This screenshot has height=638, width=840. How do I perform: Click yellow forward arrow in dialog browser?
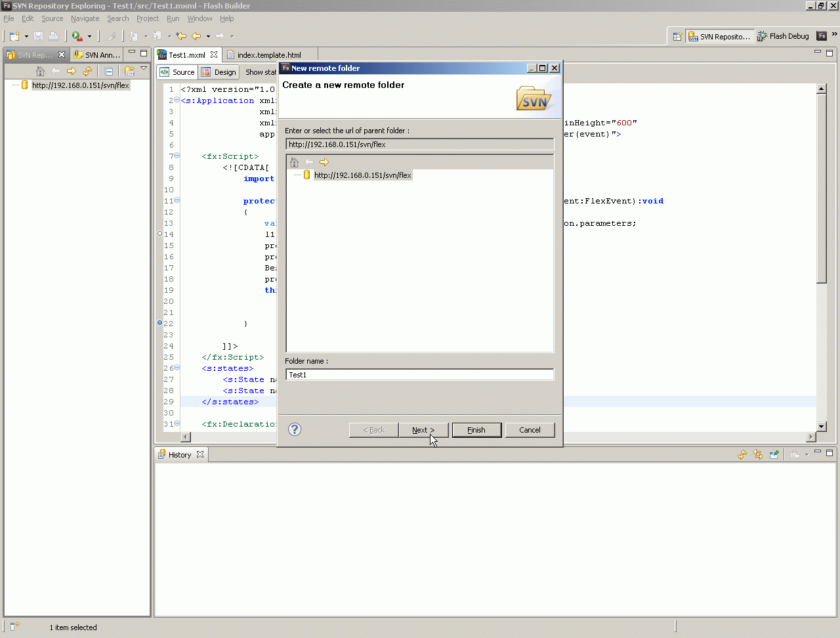pyautogui.click(x=324, y=162)
